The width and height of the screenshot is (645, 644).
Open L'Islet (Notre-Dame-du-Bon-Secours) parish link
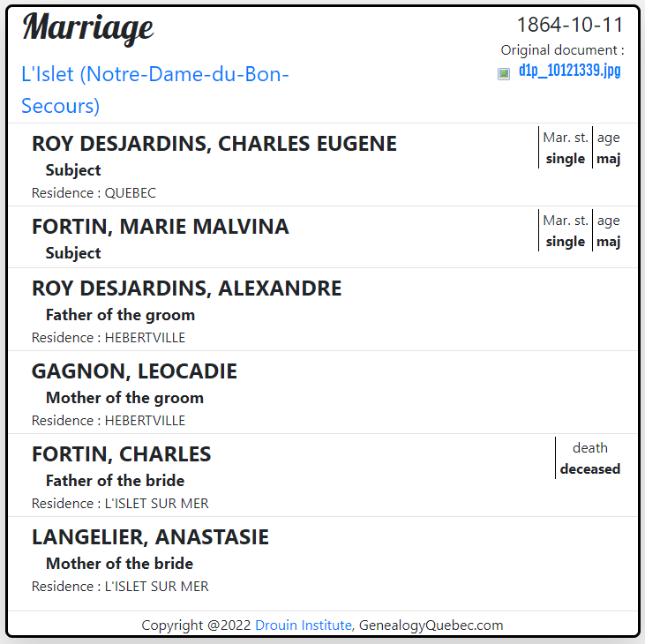click(155, 90)
